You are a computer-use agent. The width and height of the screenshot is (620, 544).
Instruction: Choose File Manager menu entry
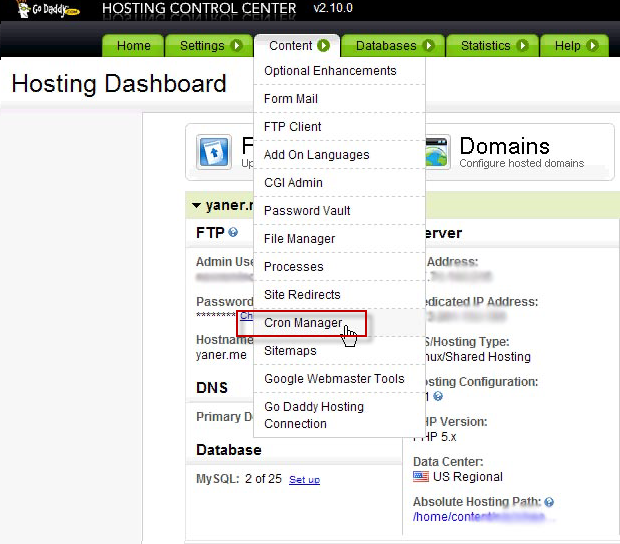click(299, 239)
